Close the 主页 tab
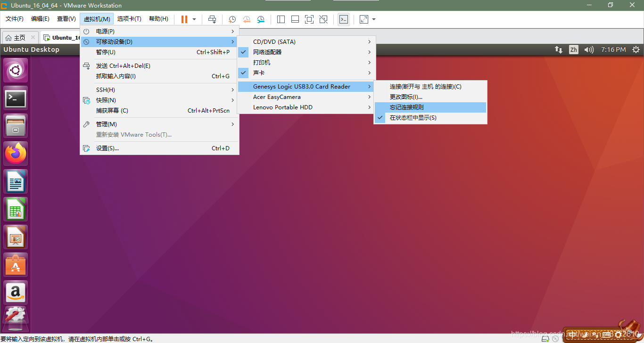 (x=33, y=38)
